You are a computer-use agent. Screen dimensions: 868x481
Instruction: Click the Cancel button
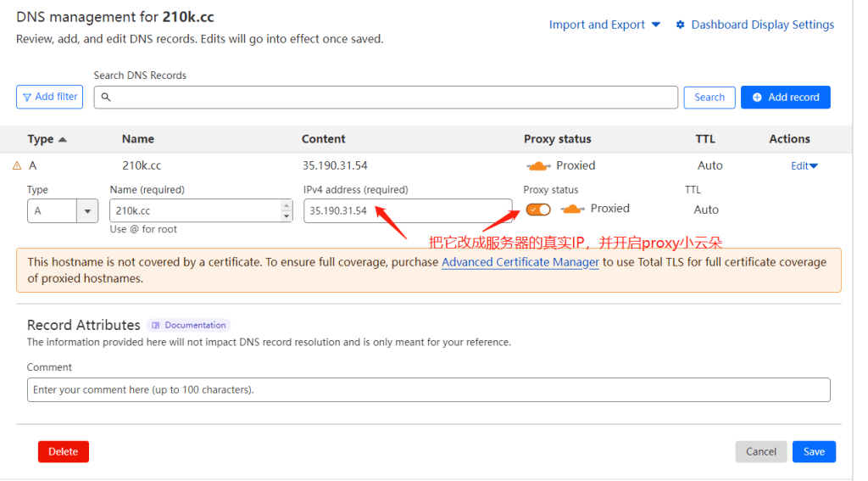pos(760,452)
